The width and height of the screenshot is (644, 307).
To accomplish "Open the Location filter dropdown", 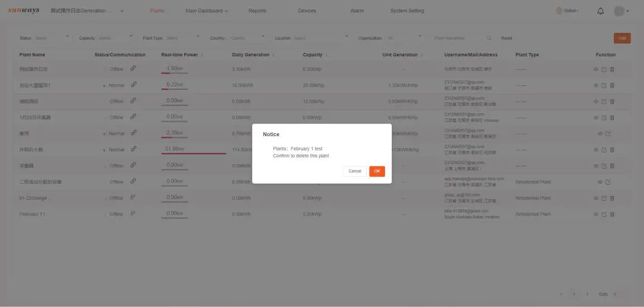I will [320, 38].
